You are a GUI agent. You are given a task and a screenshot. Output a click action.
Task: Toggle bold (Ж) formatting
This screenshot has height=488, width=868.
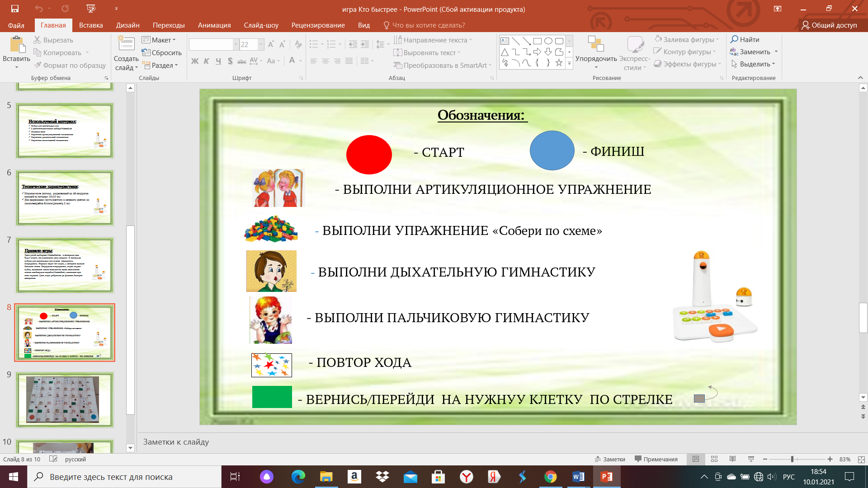(x=194, y=61)
